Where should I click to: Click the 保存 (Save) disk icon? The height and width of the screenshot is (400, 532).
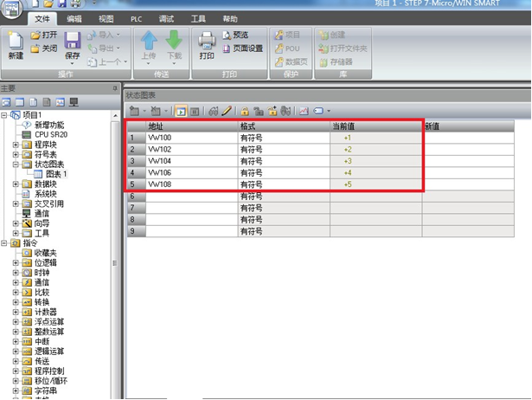(73, 41)
